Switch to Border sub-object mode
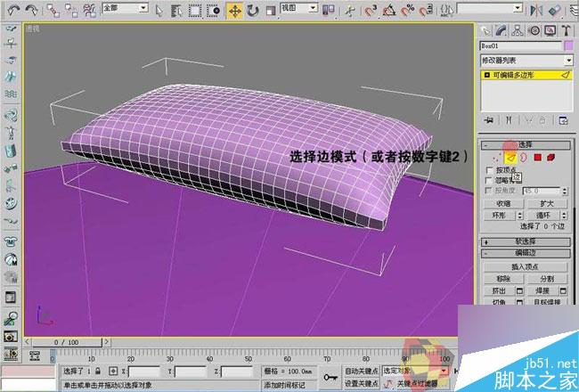Viewport: 579px width, 392px height. pyautogui.click(x=523, y=158)
